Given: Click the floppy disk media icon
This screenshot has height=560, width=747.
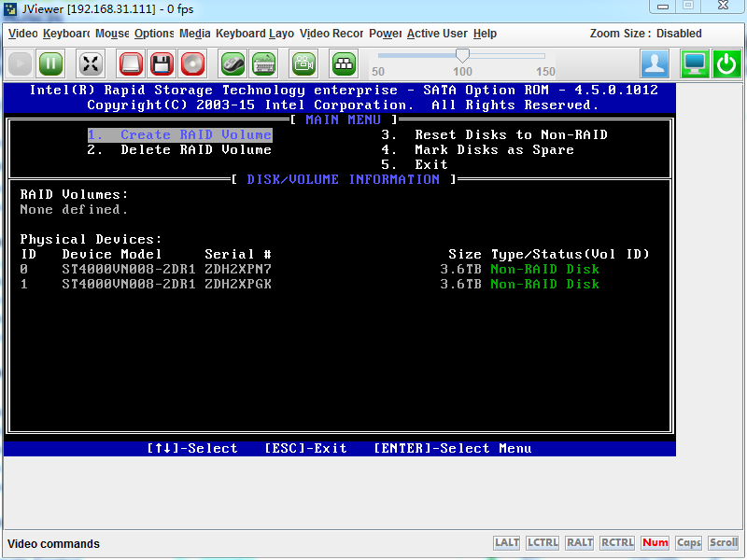Looking at the screenshot, I should [162, 63].
